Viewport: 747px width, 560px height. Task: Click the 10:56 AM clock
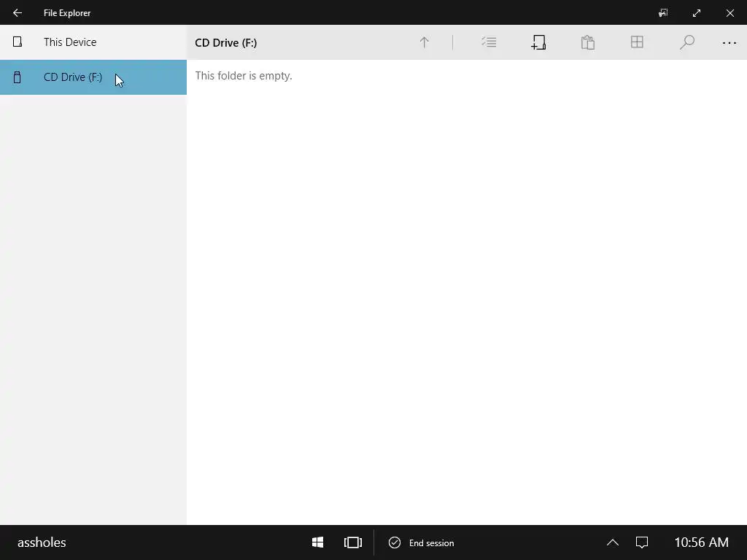click(x=701, y=542)
